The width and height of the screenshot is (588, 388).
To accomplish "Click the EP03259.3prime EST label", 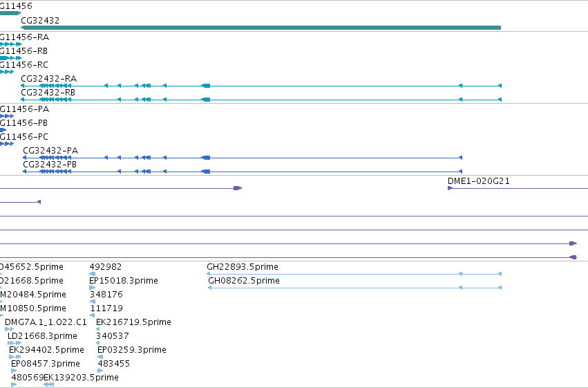I will [131, 350].
